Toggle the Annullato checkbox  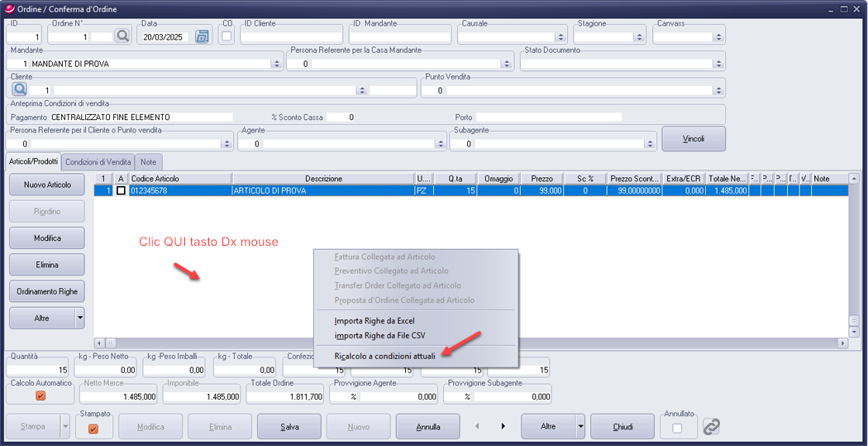(678, 428)
